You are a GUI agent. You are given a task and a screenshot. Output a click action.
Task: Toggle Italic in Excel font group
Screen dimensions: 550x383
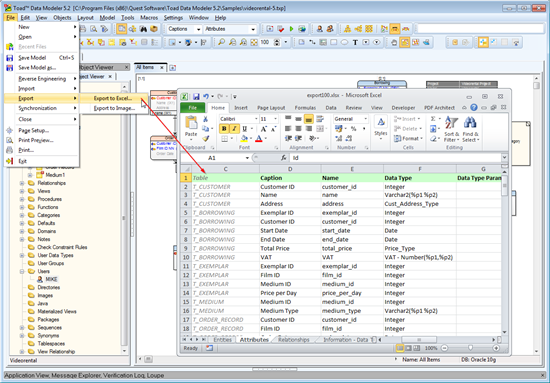coord(234,129)
